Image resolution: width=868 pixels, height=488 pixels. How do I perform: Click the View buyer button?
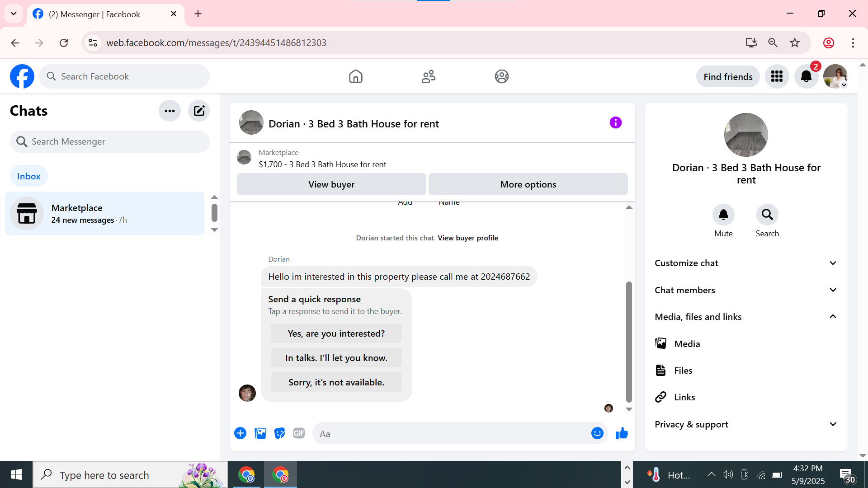click(331, 184)
